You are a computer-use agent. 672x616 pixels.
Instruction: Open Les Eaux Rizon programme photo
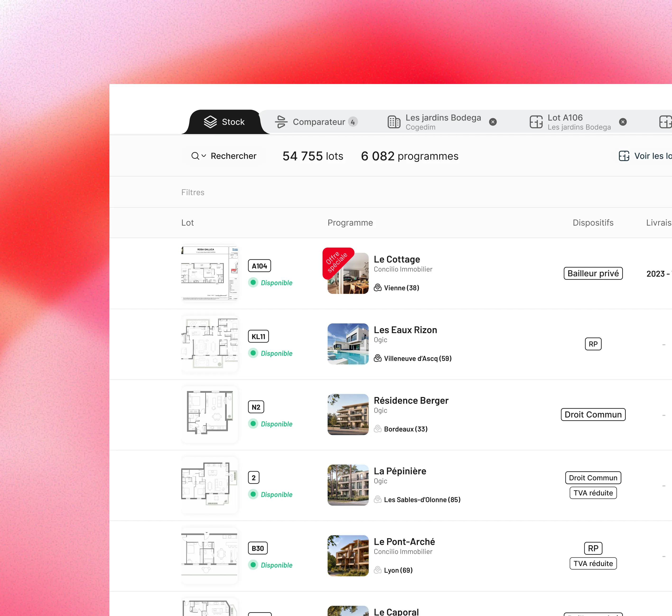(348, 344)
